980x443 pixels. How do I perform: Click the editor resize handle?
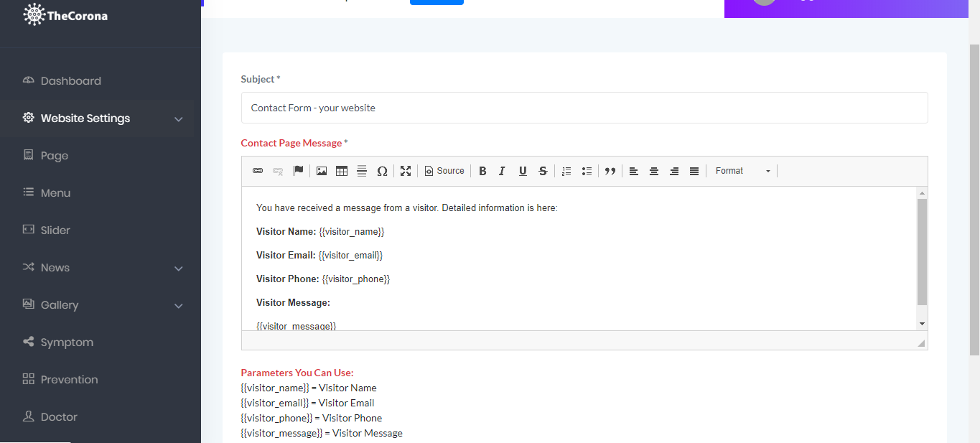[921, 344]
